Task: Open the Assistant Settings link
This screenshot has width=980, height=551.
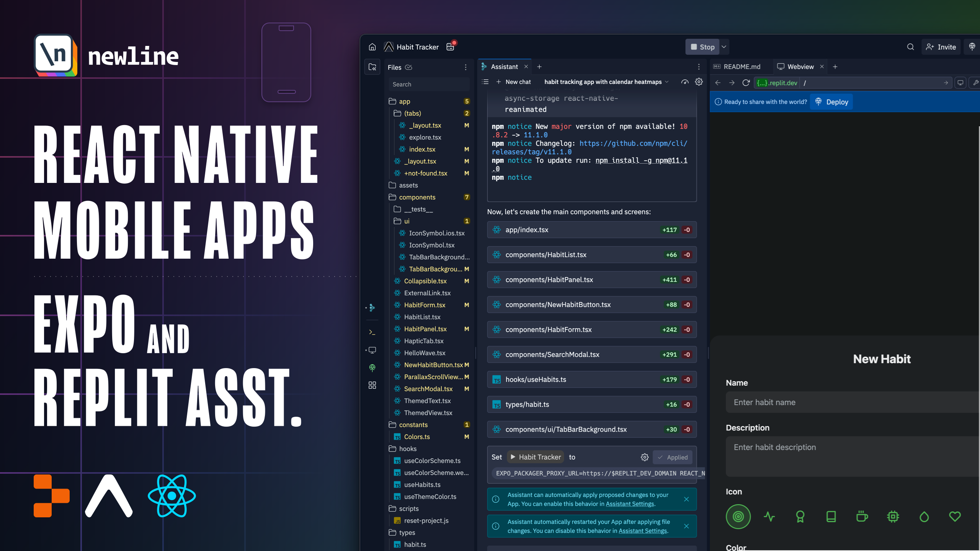Action: [x=630, y=504]
